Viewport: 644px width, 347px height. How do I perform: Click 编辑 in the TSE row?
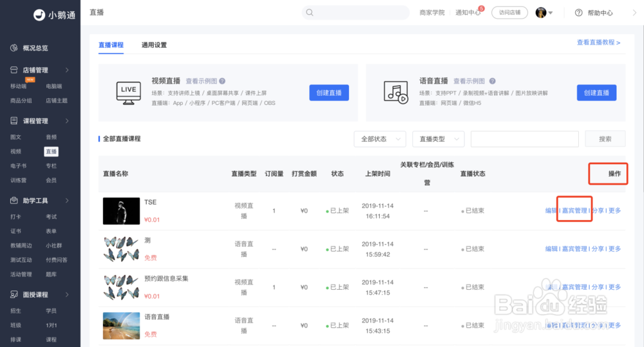click(551, 211)
